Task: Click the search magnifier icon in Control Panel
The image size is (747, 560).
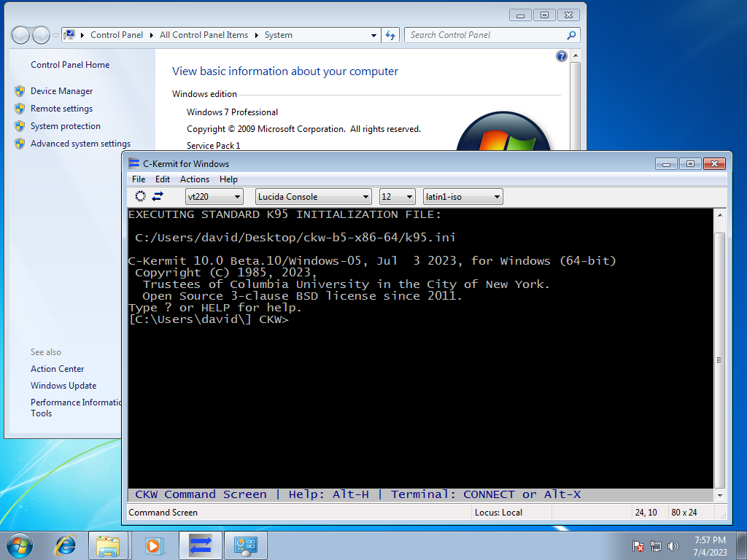Action: 571,35
